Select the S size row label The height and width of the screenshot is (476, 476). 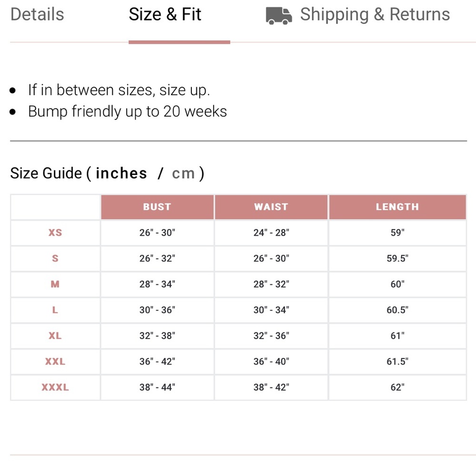[55, 258]
